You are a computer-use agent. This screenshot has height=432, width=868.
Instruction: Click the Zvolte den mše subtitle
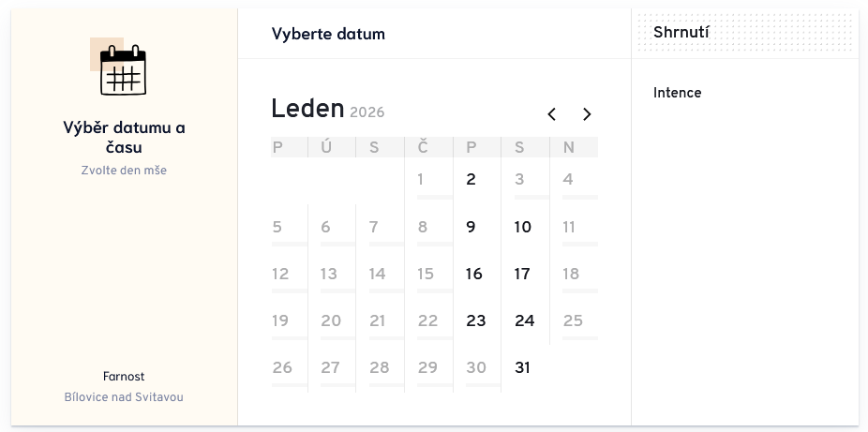124,171
